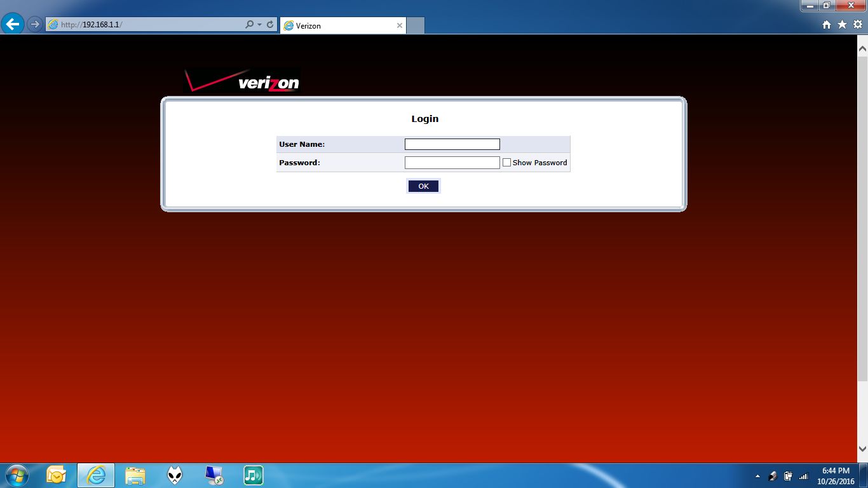Close the Verizon tab
This screenshot has width=868, height=488.
tap(400, 25)
